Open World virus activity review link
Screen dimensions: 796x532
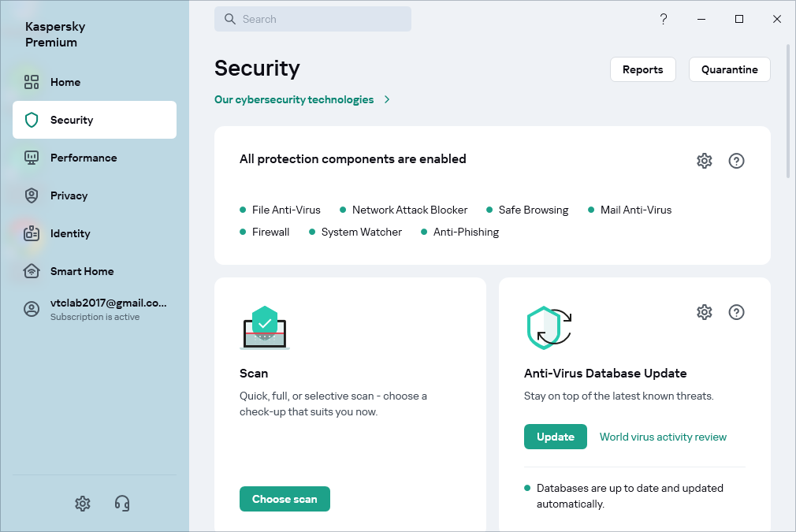(663, 437)
